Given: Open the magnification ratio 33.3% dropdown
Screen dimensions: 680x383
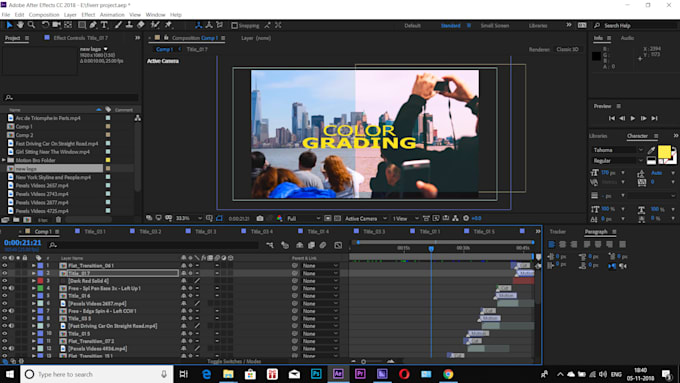Looking at the screenshot, I should (189, 218).
